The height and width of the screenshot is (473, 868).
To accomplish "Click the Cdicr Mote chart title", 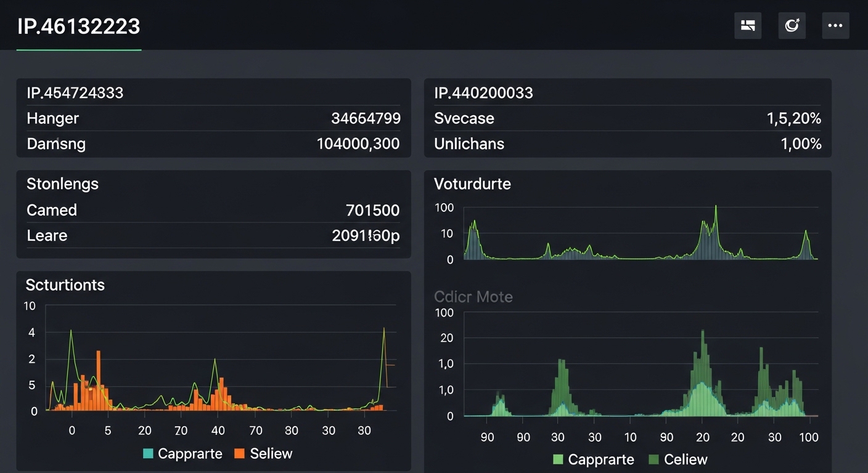I will click(473, 297).
